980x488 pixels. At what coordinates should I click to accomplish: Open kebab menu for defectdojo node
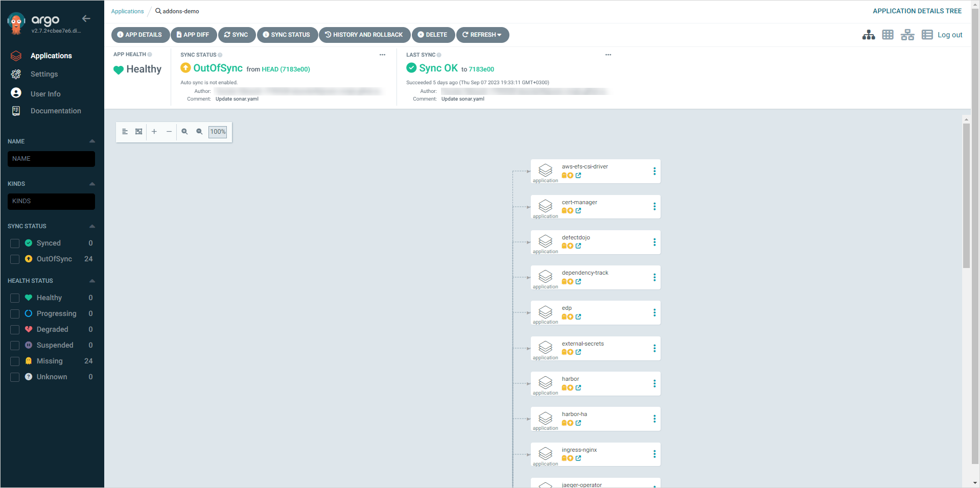tap(655, 242)
